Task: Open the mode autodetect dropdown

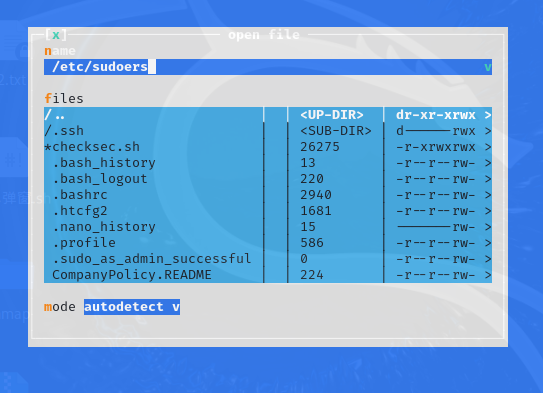Action: click(x=132, y=307)
